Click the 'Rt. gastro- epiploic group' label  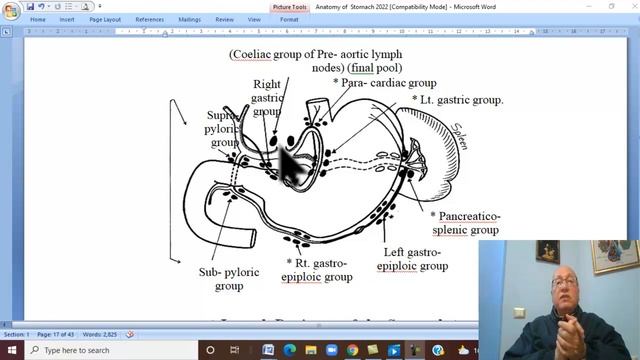(317, 270)
